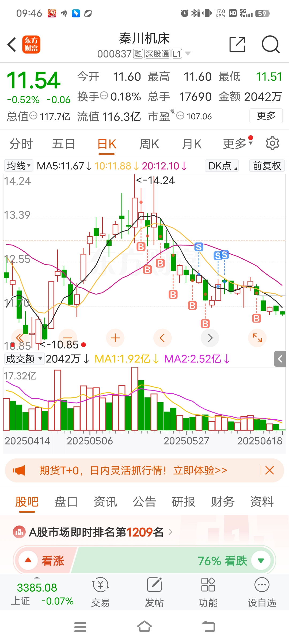This screenshot has height=644, width=289.
Task: Tap the tallest red volume bar
Action: click(135, 399)
